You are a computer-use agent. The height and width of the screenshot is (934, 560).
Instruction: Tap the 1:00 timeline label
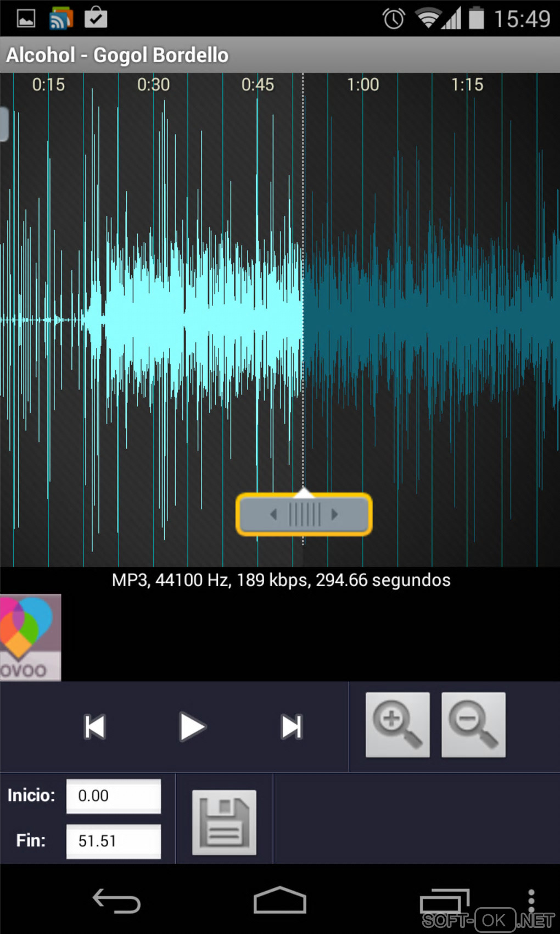coord(363,85)
